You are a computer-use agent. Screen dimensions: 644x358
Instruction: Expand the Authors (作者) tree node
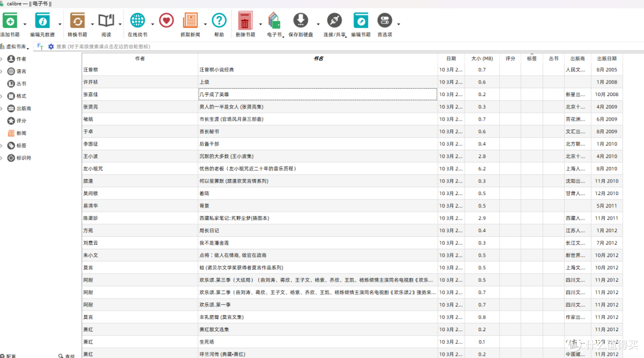2,59
